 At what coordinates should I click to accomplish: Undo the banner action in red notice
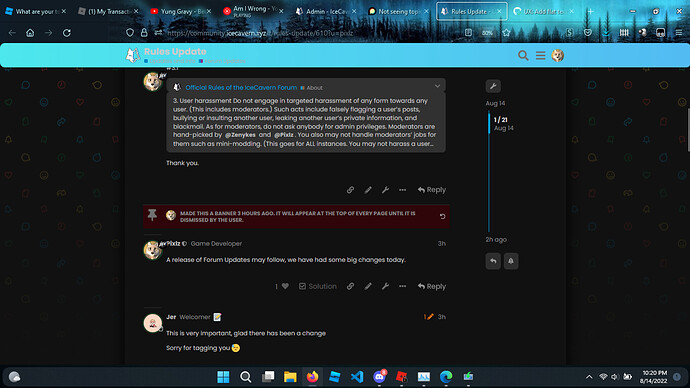442,216
